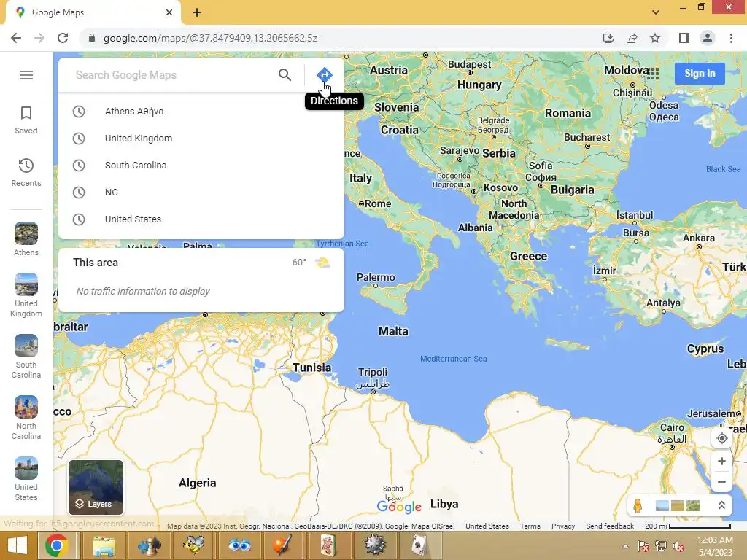Screen dimensions: 747x560
Task: Show hidden system tray icons
Action: [625, 546]
